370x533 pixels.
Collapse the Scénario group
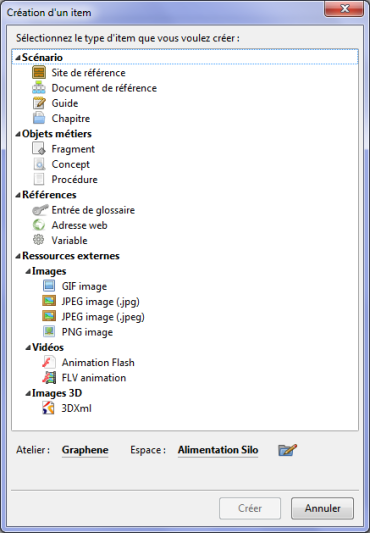[x=18, y=58]
